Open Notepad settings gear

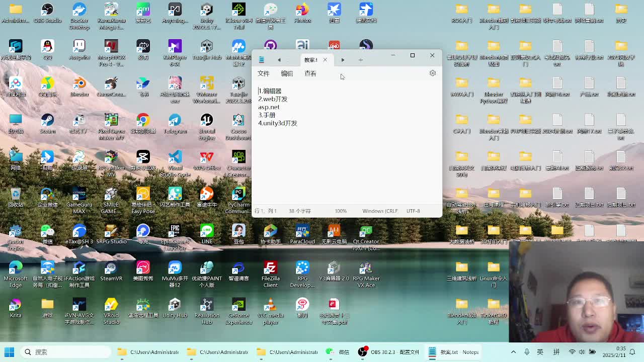(x=433, y=73)
